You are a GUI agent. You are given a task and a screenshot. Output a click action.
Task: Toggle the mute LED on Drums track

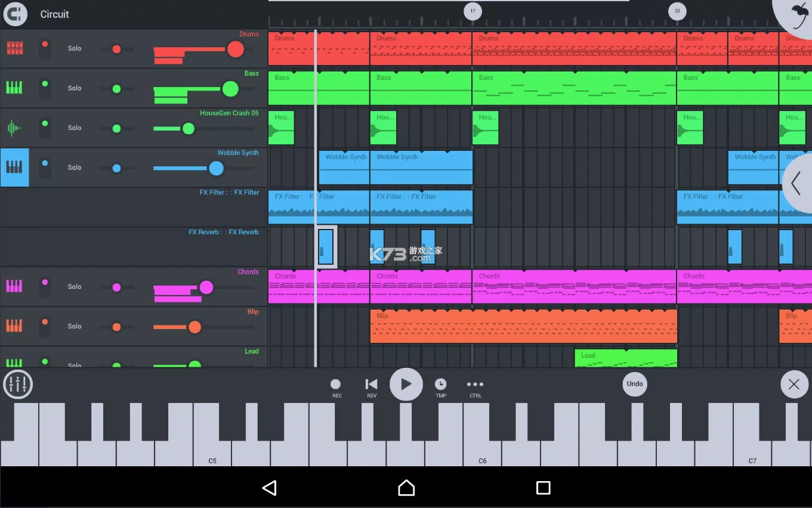coord(45,48)
